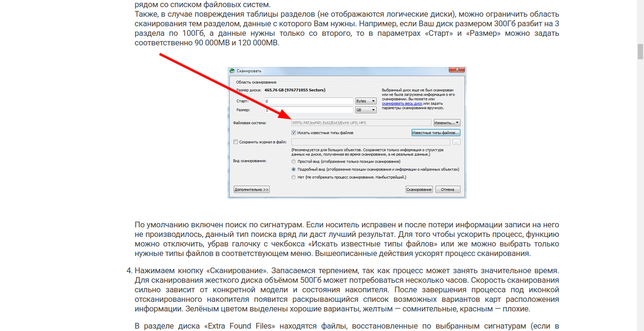This screenshot has height=331, width=644.
Task: Click into the 'Старт' input field
Action: [x=309, y=101]
